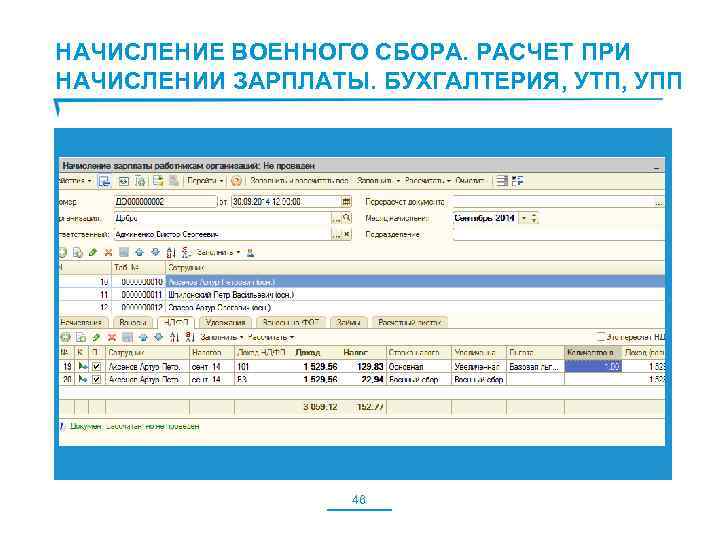Click the edit pencil icon in employees toolbar
The height and width of the screenshot is (540, 720).
[93, 253]
